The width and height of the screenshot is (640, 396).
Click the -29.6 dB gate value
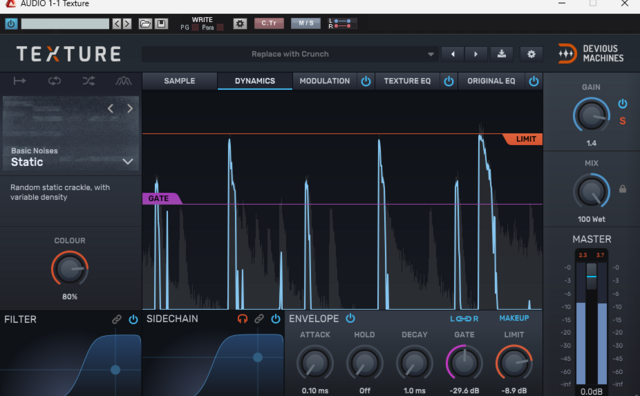pyautogui.click(x=464, y=391)
